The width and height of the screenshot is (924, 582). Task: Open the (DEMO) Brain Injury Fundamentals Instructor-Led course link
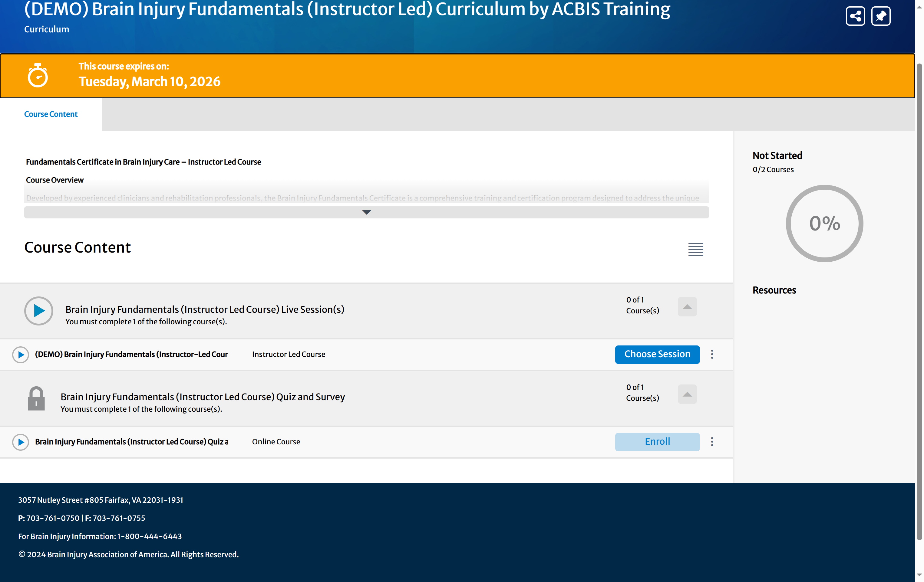131,354
